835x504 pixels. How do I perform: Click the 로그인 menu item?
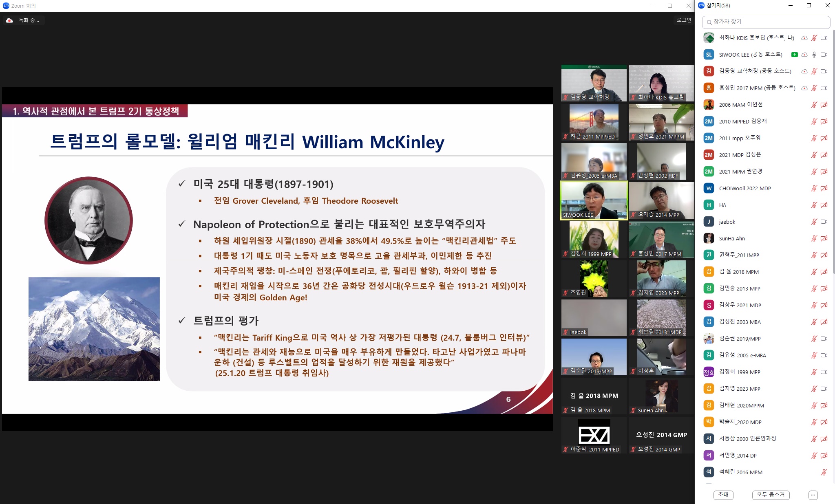(684, 20)
